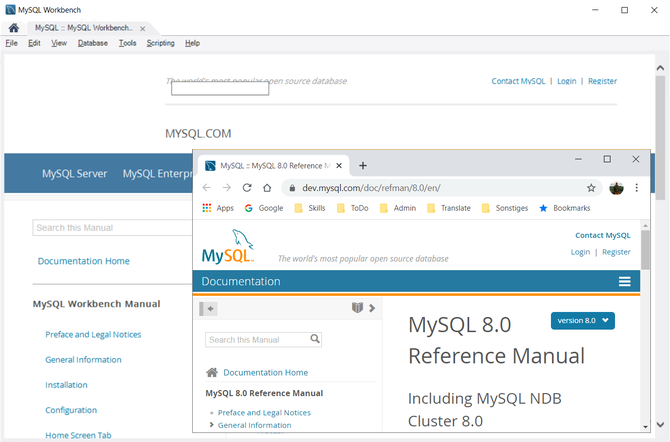
Task: Open General Information in Workbench manual
Action: 83,360
